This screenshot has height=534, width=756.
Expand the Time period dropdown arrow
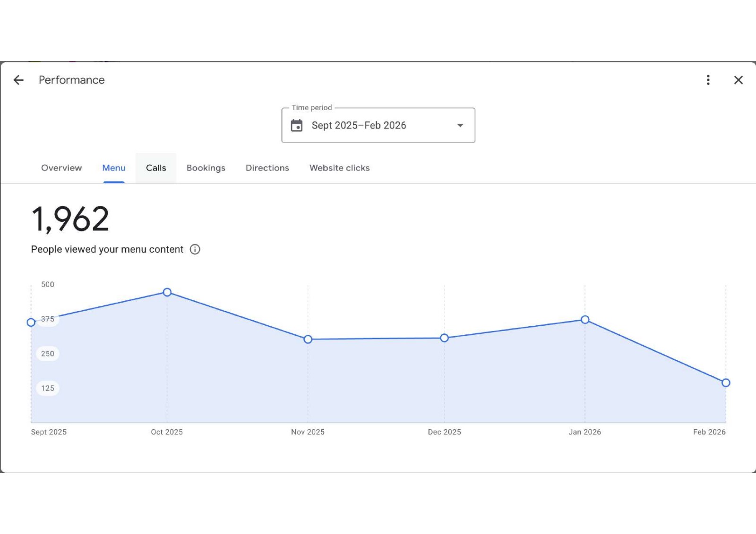click(460, 126)
